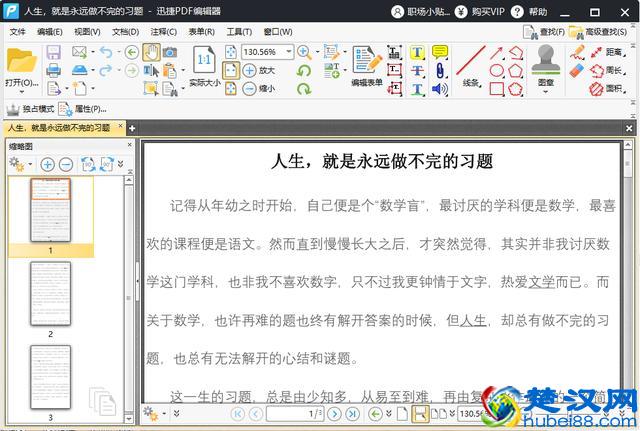Rotate the page counter-clockwise
The width and height of the screenshot is (640, 431).
[x=304, y=70]
